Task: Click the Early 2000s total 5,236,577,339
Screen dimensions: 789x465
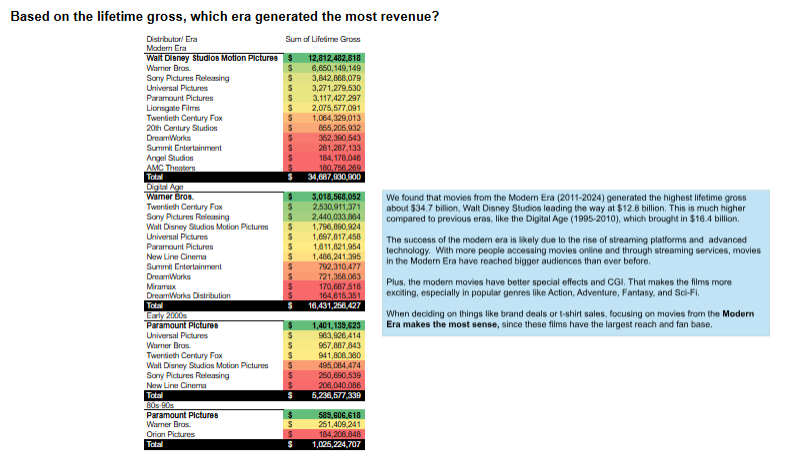Action: (x=336, y=396)
